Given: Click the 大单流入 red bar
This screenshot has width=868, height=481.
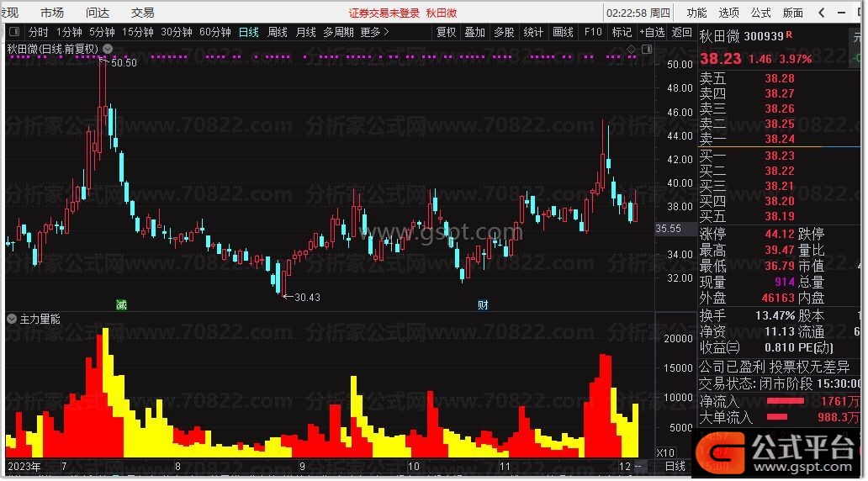Looking at the screenshot, I should pos(776,417).
